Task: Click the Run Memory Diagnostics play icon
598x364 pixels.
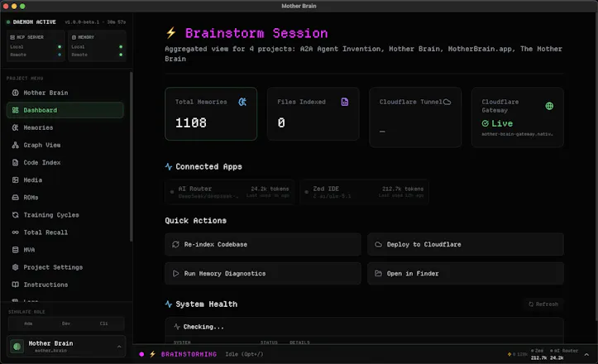Action: [x=176, y=274]
